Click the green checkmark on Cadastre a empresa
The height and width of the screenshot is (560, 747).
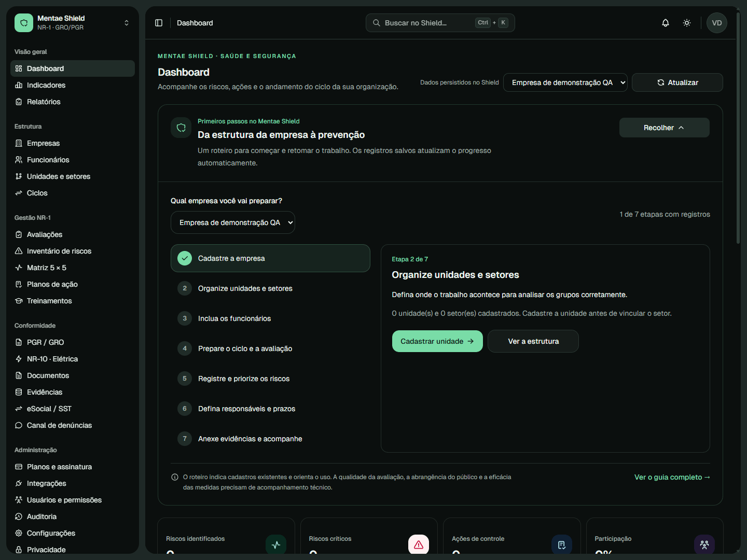pos(185,258)
